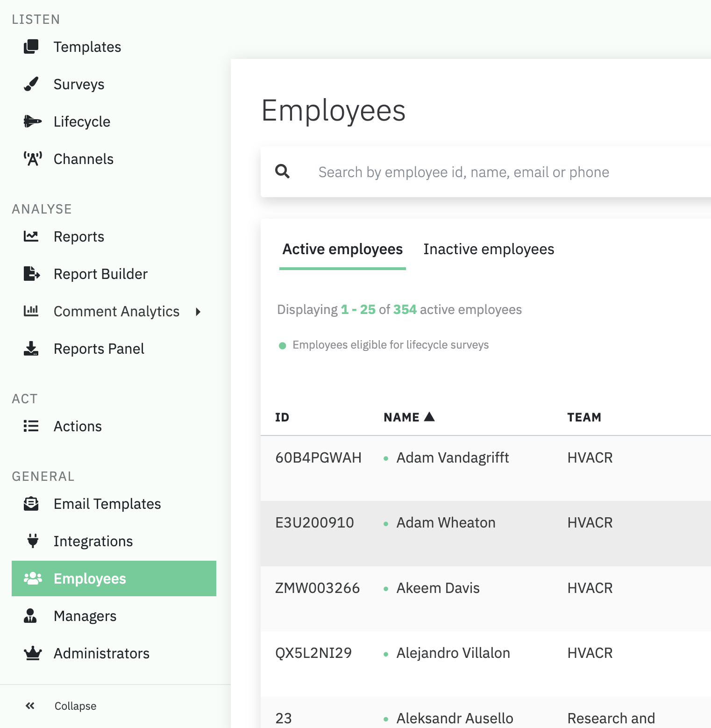Click the Lifecycle shuttle icon

[x=32, y=121]
